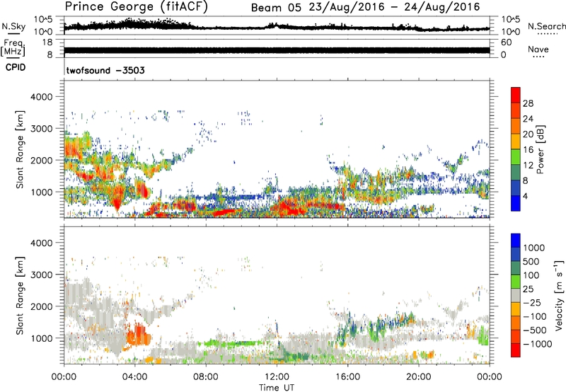Click the '60' label on the Nave axis

pyautogui.click(x=506, y=42)
